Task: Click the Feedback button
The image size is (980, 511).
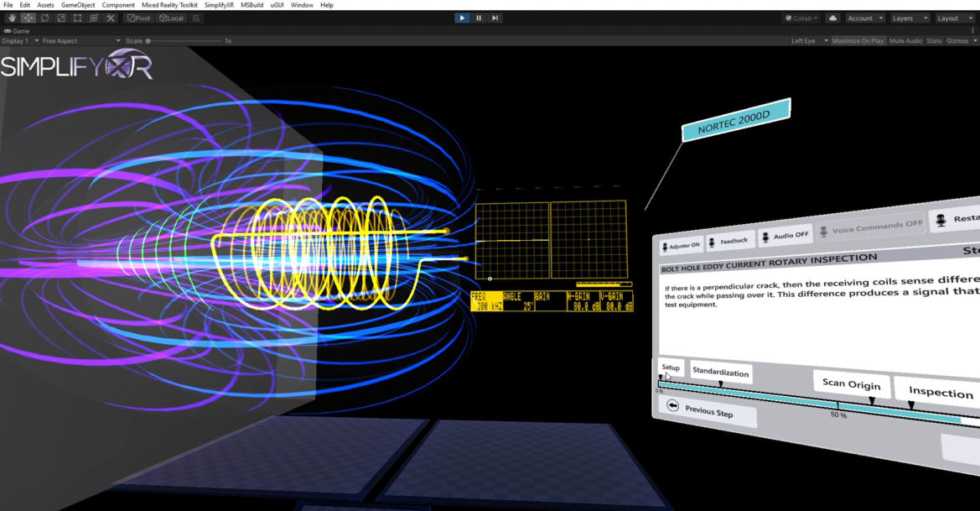Action: (x=729, y=242)
